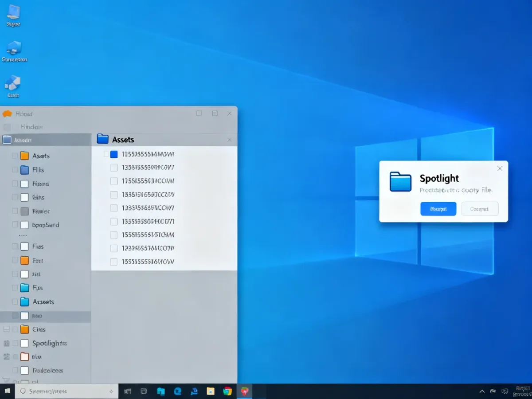Image resolution: width=532 pixels, height=399 pixels.
Task: Open Task View from the taskbar
Action: pos(144,391)
